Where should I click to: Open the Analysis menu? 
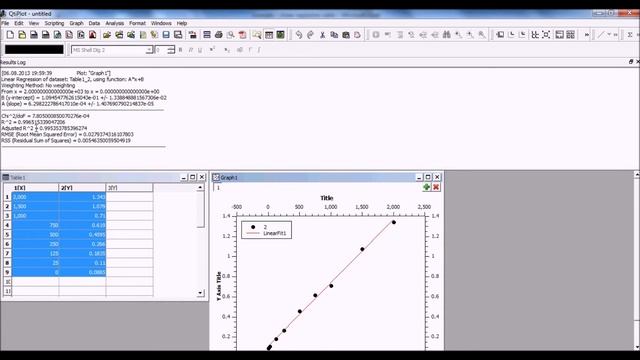[115, 23]
